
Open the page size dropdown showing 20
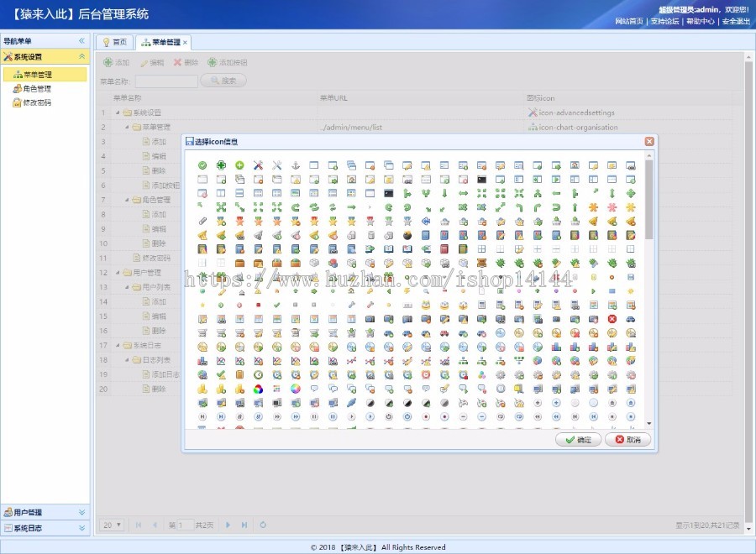point(112,525)
